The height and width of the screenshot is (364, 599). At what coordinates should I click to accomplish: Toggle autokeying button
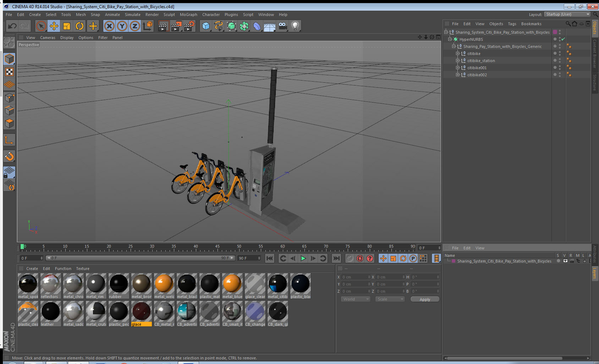coord(360,258)
